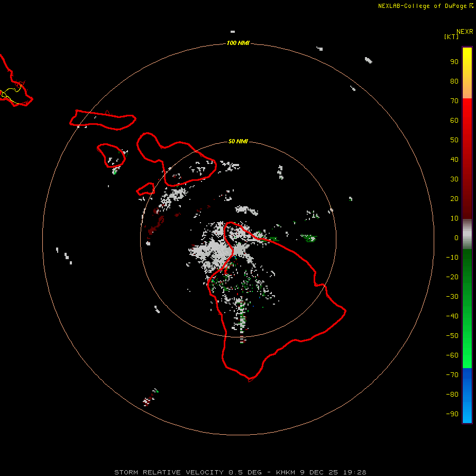The image size is (476, 476).
Task: Click the -30 value on velocity scale
Action: 452,297
